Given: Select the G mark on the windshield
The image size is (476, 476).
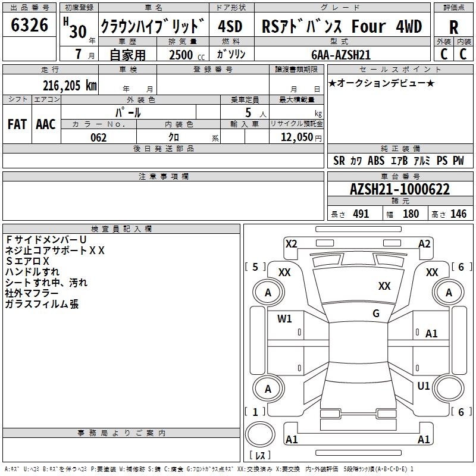Looking at the screenshot, I should [375, 314].
